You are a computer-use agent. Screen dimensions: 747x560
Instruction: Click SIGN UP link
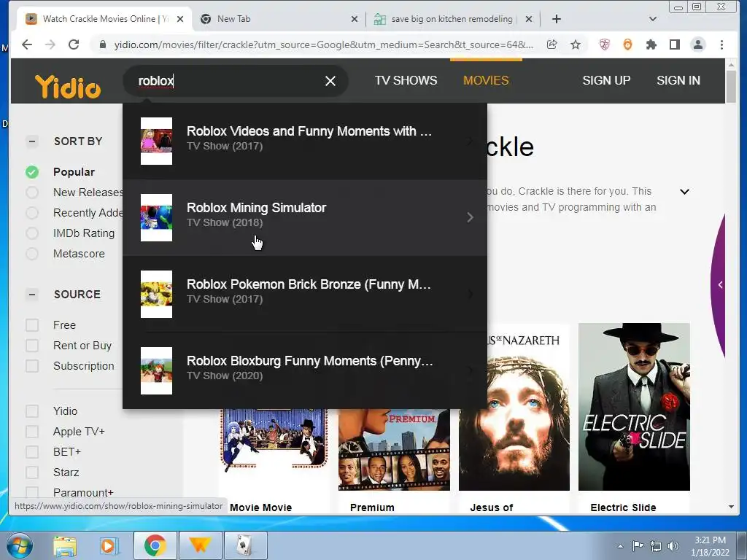coord(606,80)
